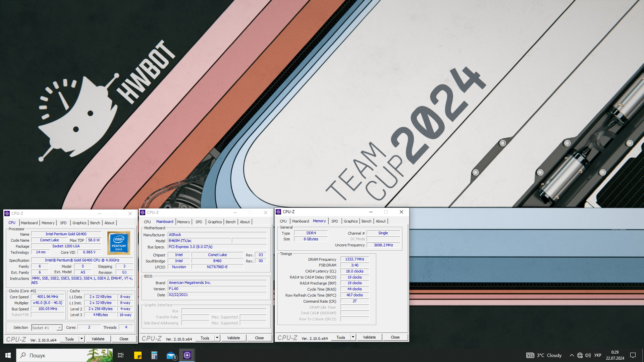Click the Uncore Frequency value 3698.2 MHz
This screenshot has height=362, width=644.
[383, 245]
